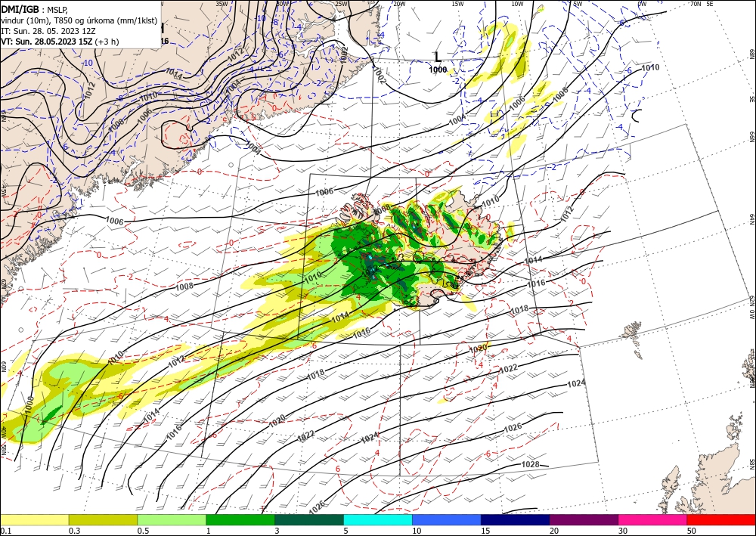This screenshot has height=536, width=756.
Task: Select the green 1–3 legend swatch
Action: (240, 519)
